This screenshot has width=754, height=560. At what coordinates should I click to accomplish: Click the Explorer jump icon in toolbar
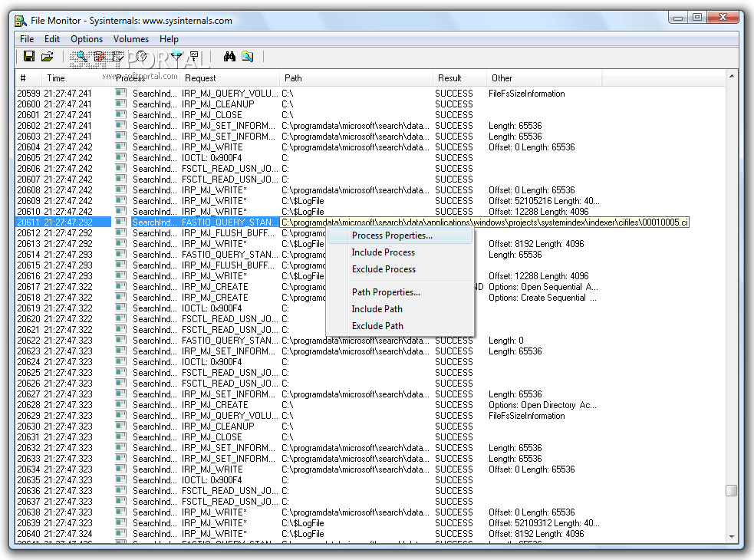click(247, 56)
